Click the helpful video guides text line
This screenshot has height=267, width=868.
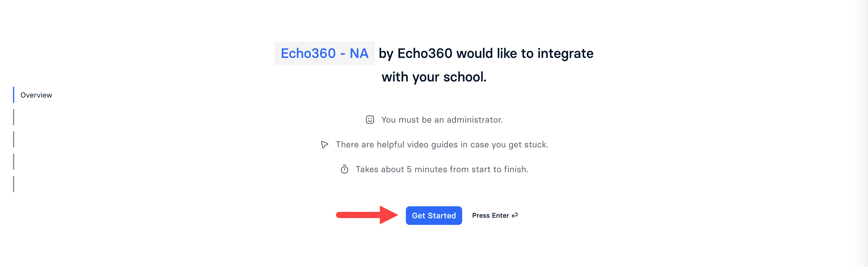[x=441, y=144]
